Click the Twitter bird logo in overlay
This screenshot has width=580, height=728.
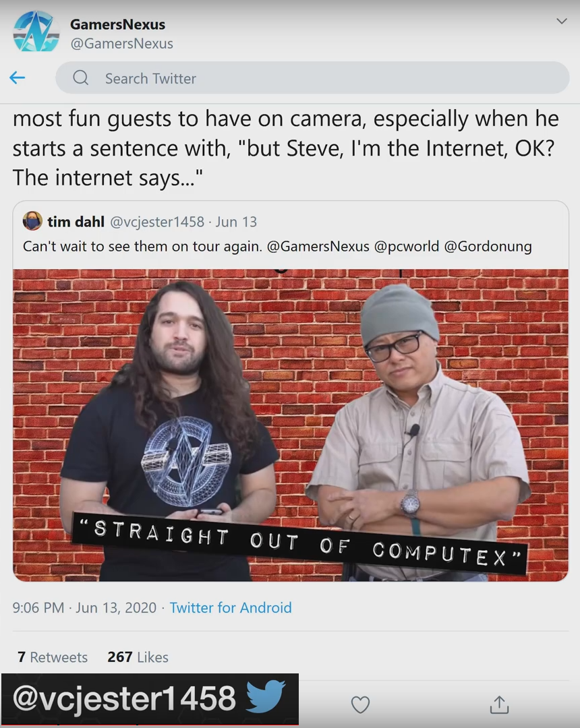pyautogui.click(x=266, y=696)
